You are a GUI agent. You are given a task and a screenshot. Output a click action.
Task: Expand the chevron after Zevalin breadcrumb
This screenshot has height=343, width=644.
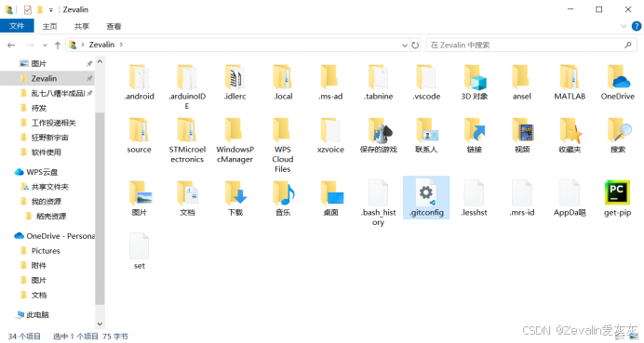click(121, 45)
